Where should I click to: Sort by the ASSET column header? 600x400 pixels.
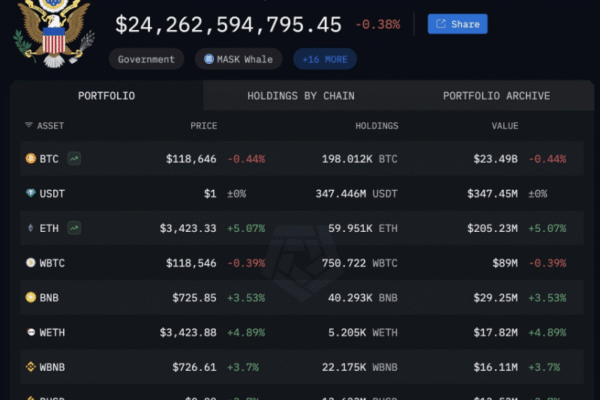50,126
